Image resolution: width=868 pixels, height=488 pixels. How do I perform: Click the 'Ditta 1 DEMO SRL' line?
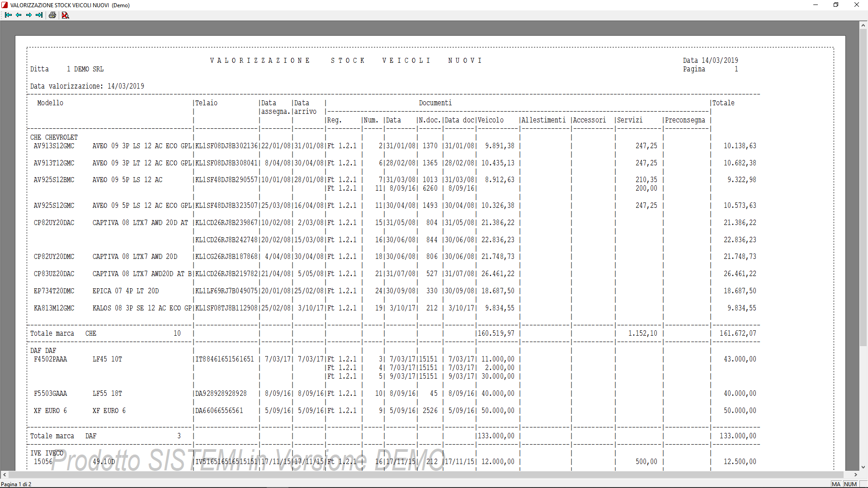pyautogui.click(x=67, y=69)
